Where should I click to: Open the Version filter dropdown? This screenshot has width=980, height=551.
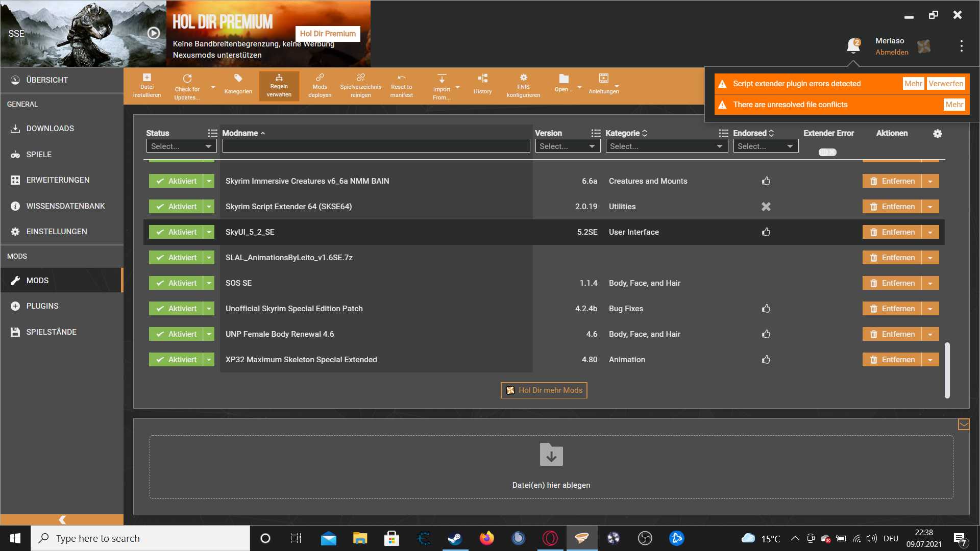[x=568, y=146]
